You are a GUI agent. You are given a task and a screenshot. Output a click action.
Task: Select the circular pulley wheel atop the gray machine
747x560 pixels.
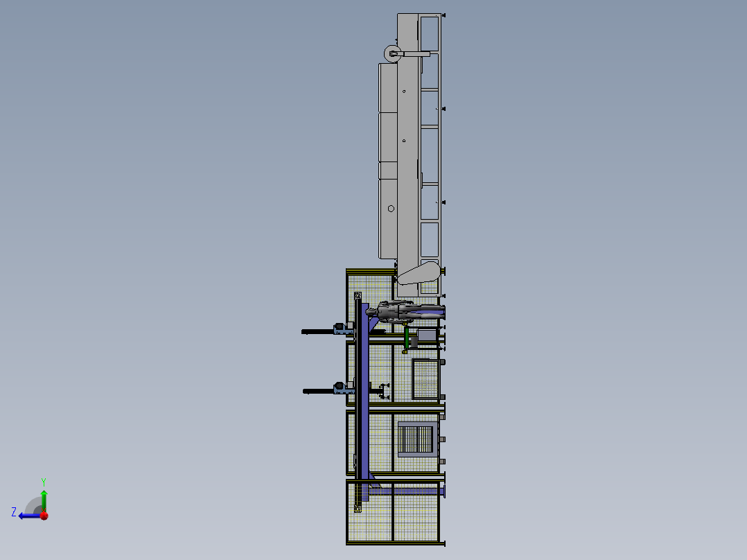click(x=392, y=54)
